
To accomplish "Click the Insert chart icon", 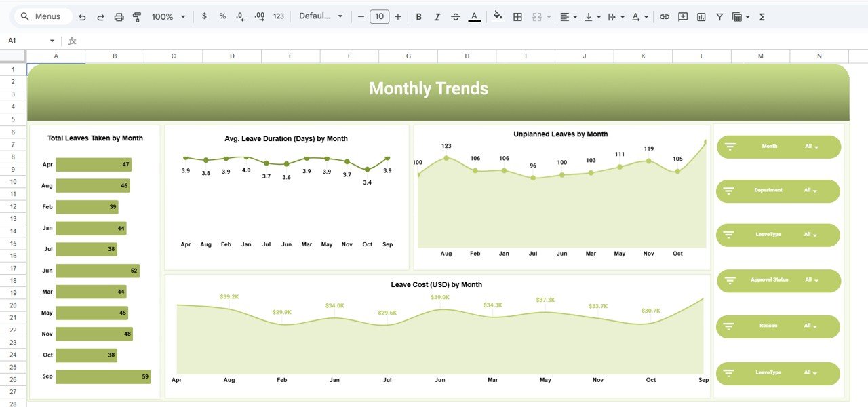I will [701, 16].
